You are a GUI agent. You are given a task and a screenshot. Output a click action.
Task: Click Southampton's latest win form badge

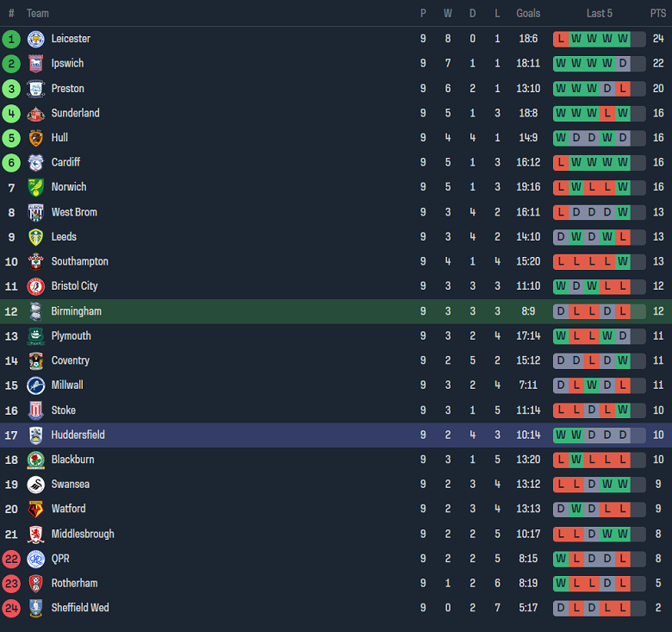(x=622, y=261)
